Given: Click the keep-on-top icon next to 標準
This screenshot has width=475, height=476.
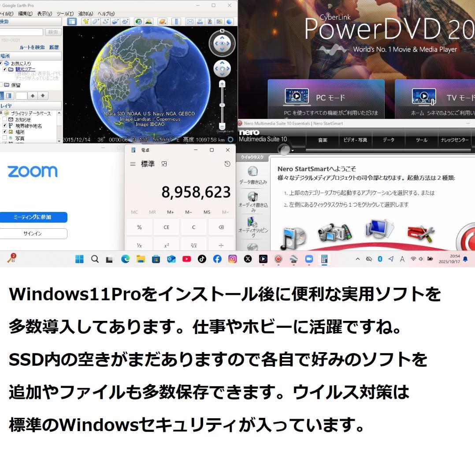Looking at the screenshot, I should tap(164, 164).
